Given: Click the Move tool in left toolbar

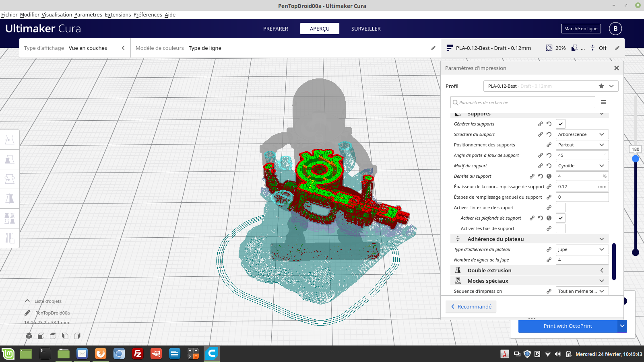Looking at the screenshot, I should coord(10,140).
